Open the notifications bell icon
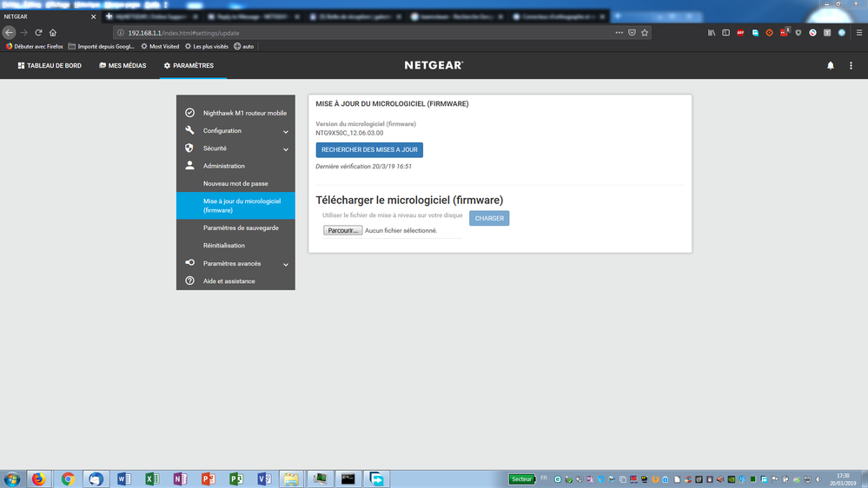 [831, 65]
